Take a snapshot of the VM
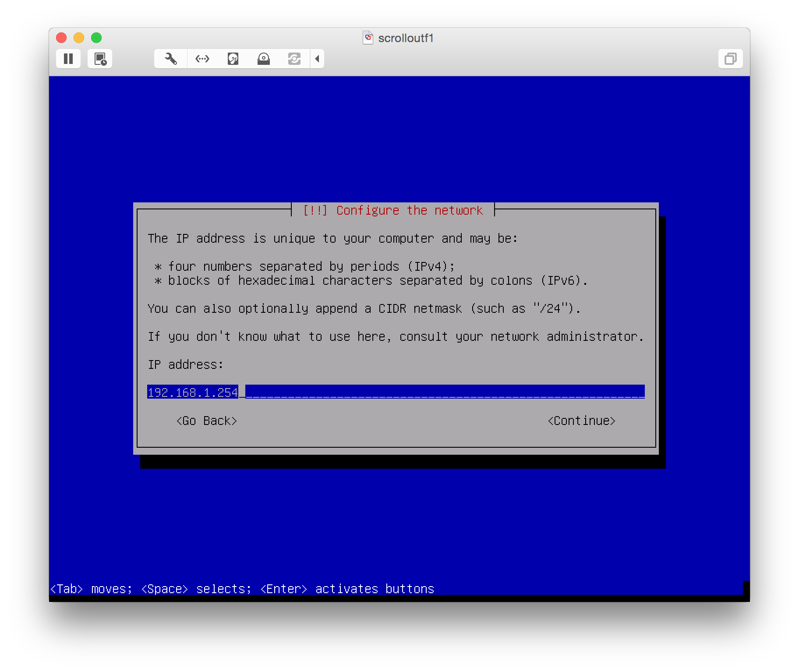799x672 pixels. click(x=100, y=59)
